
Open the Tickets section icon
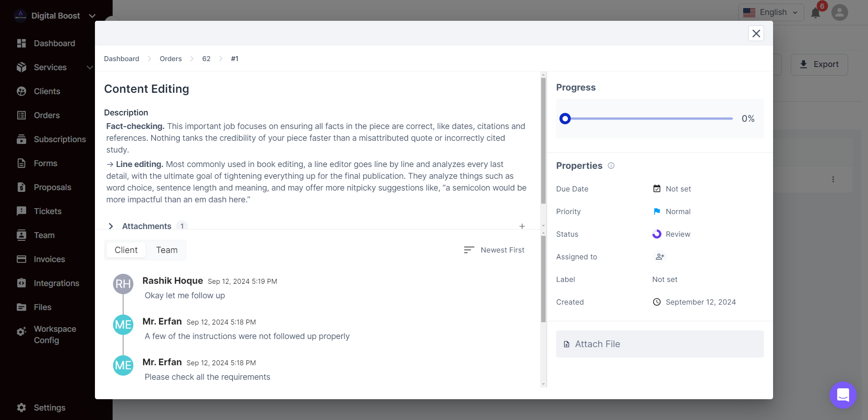pos(21,211)
